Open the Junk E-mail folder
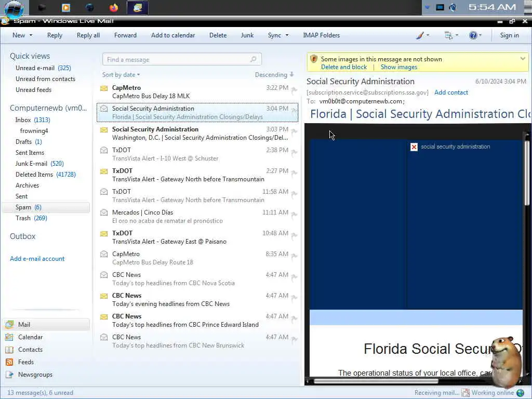This screenshot has width=532, height=399. click(39, 164)
